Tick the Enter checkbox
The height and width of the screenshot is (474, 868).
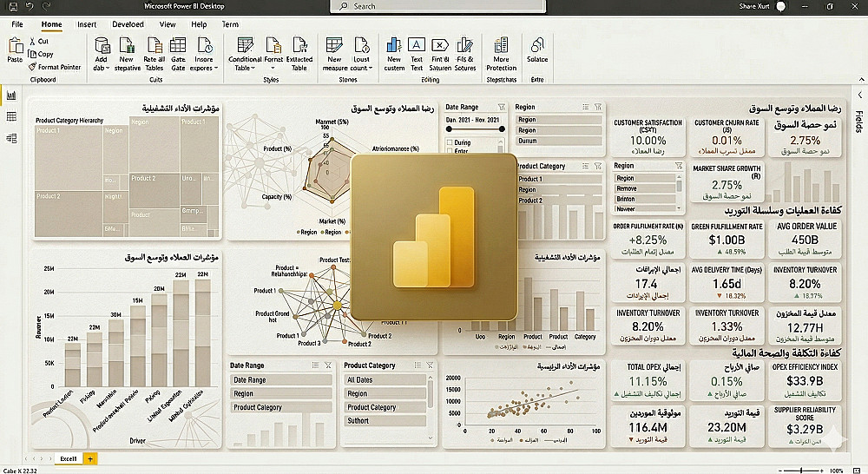point(450,150)
